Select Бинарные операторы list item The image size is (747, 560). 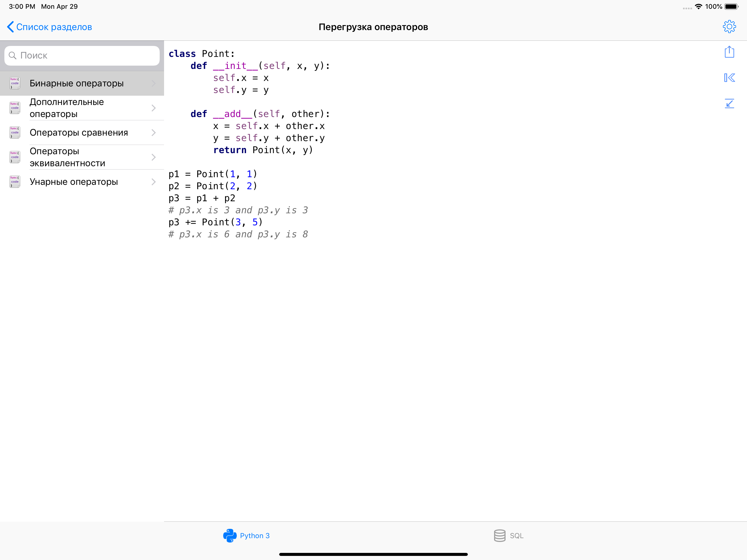pyautogui.click(x=77, y=83)
